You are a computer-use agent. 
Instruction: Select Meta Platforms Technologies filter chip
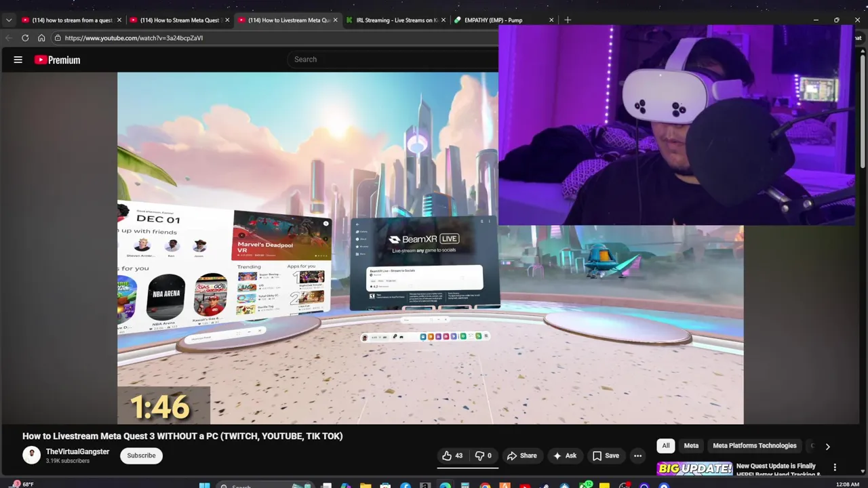coord(755,445)
